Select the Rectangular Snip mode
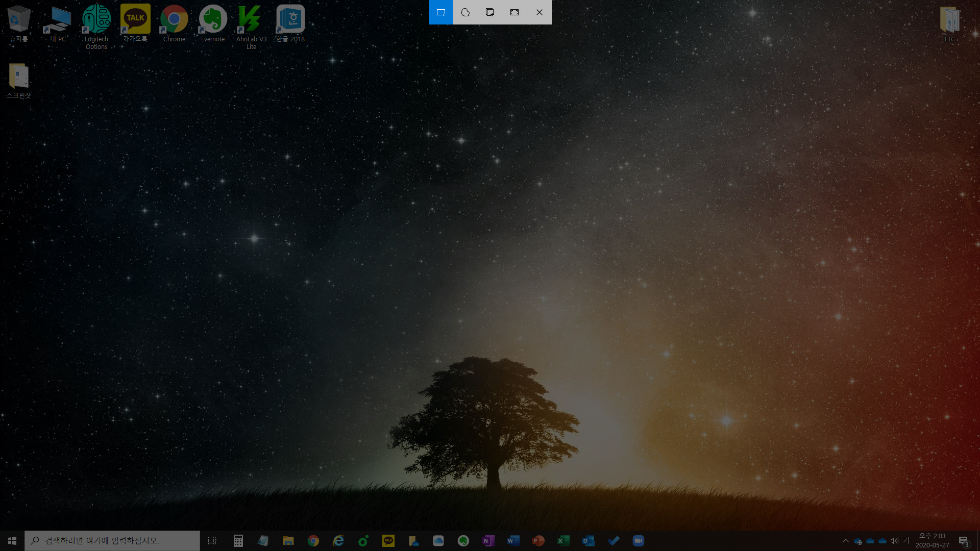 click(441, 12)
